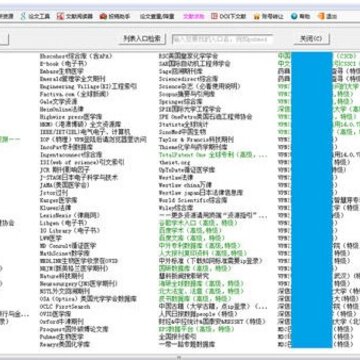Select World Scientific综合库 entry
This screenshot has width=360, height=360.
[193, 200]
